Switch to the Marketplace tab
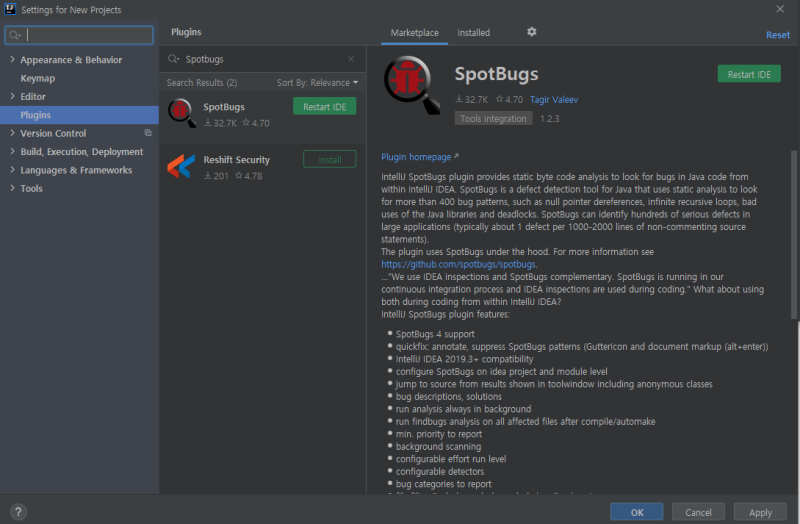This screenshot has height=524, width=800. (414, 33)
